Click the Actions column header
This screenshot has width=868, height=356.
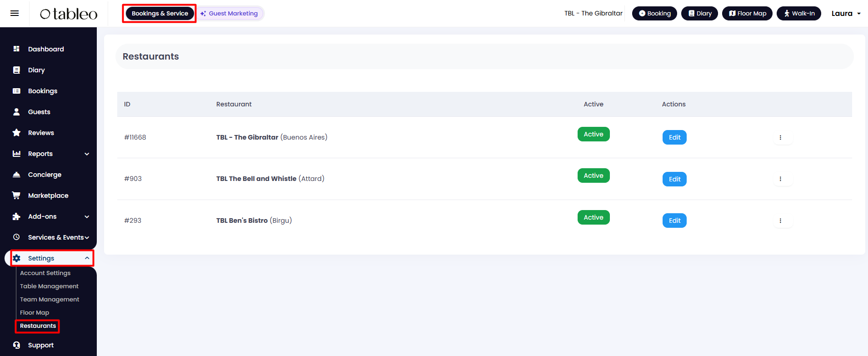(x=673, y=104)
